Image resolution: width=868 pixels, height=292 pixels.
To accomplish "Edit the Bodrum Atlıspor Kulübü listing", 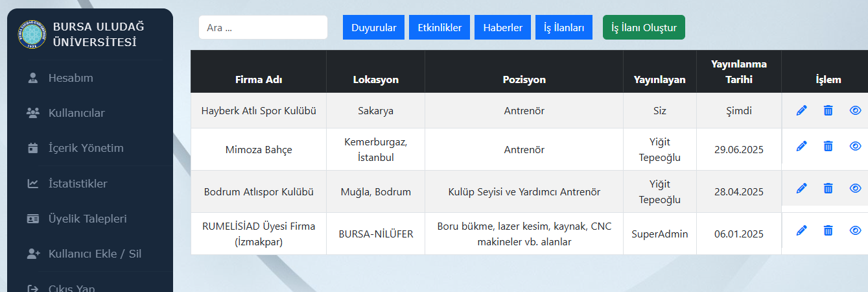I will click(801, 188).
